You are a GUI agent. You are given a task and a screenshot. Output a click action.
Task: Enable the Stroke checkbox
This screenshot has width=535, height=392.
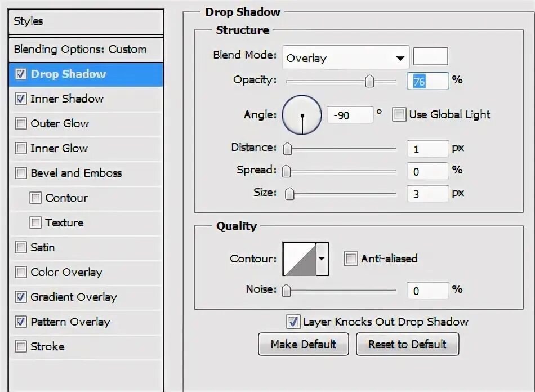click(x=20, y=346)
